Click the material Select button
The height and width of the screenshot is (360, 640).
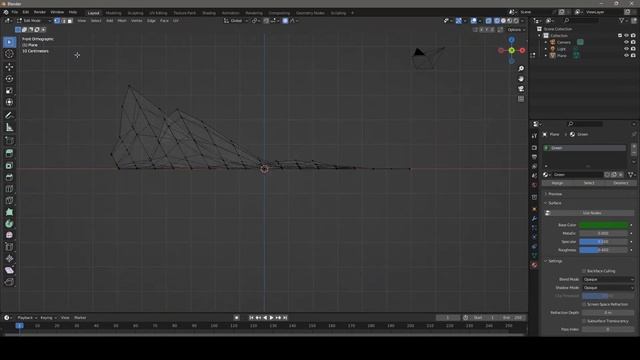[x=589, y=183]
